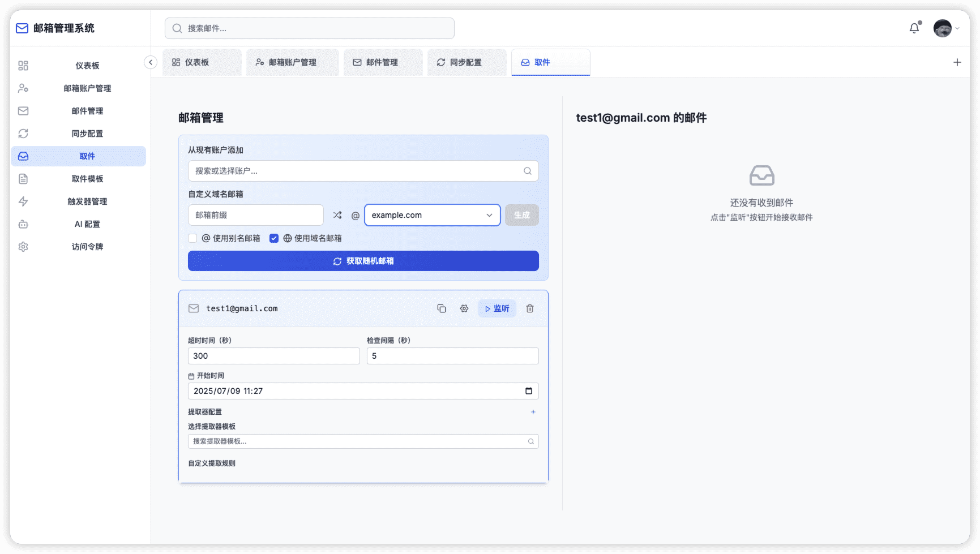Click the 邮箱账户管理 user icon in the sidebar

(x=23, y=88)
